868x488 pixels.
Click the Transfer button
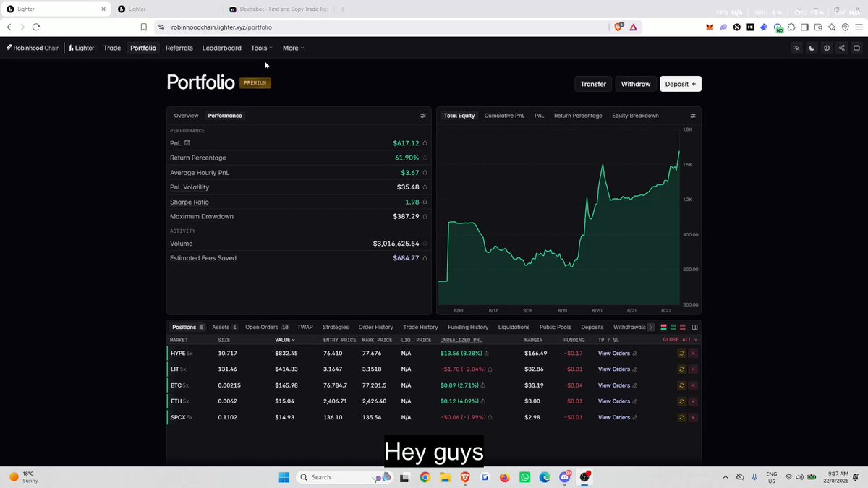pos(593,84)
